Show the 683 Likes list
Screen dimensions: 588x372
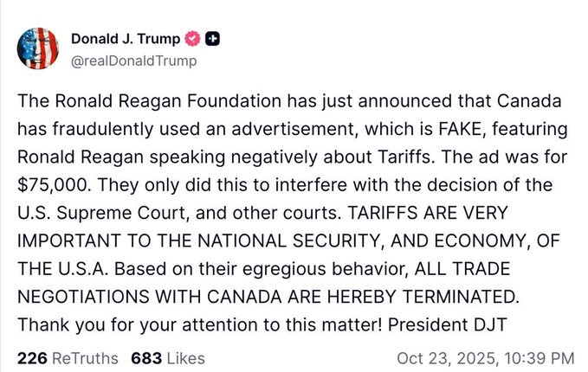[x=167, y=357]
